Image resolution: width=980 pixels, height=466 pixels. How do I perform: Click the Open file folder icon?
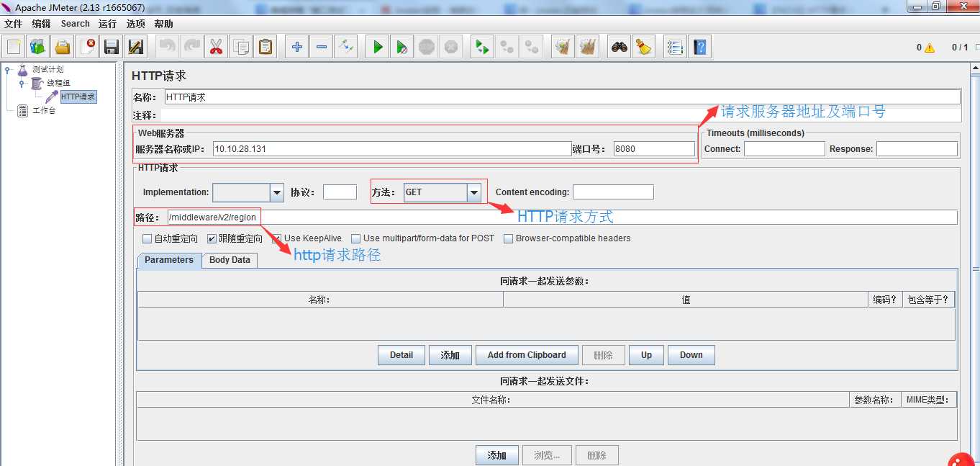click(63, 47)
